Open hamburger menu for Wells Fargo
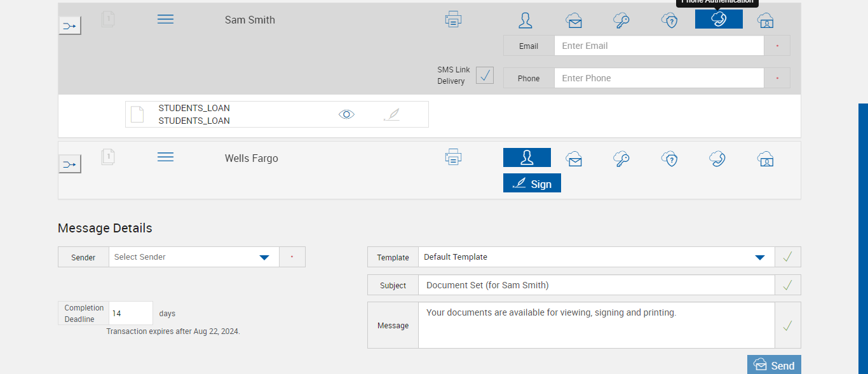The height and width of the screenshot is (374, 868). (x=165, y=157)
